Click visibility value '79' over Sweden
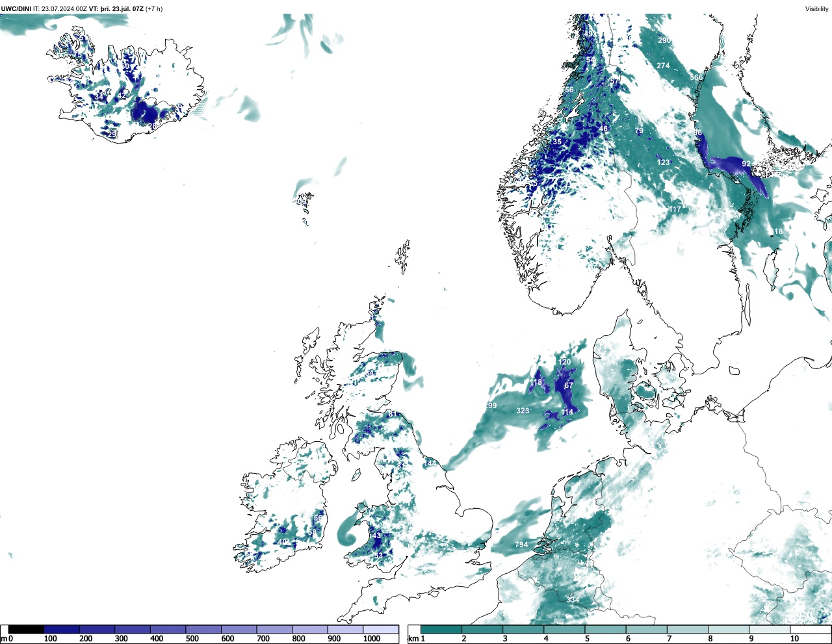Viewport: 832px width, 644px height. click(639, 131)
